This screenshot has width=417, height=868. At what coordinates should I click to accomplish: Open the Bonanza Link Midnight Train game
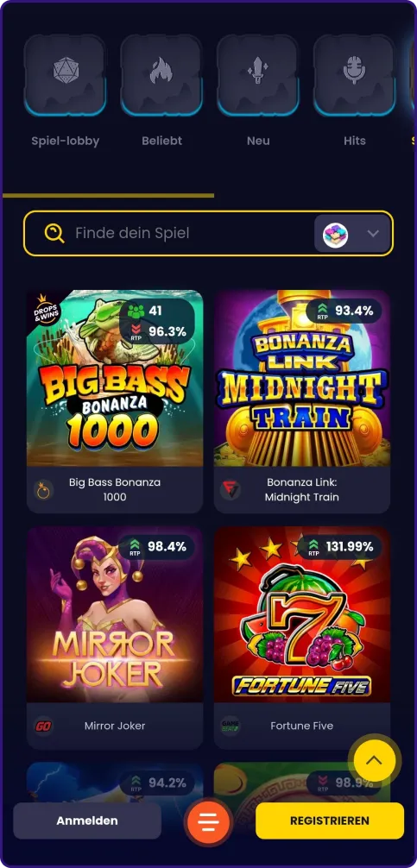[302, 378]
